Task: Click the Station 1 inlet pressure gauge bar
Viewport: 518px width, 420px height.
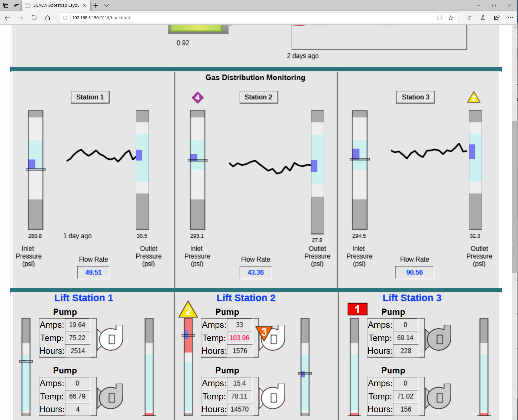Action: pyautogui.click(x=35, y=170)
